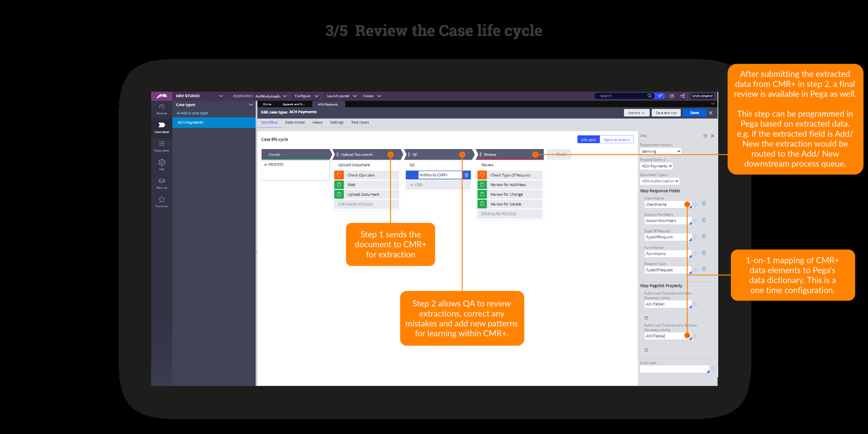Image resolution: width=868 pixels, height=434 pixels.
Task: Delete the Client Name mapping
Action: coord(704,204)
